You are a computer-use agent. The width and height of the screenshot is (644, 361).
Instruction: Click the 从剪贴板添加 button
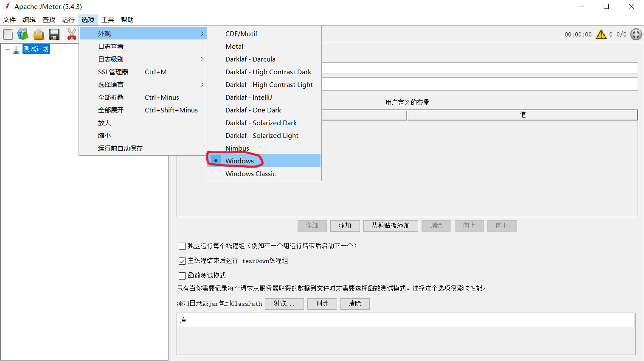(x=391, y=226)
